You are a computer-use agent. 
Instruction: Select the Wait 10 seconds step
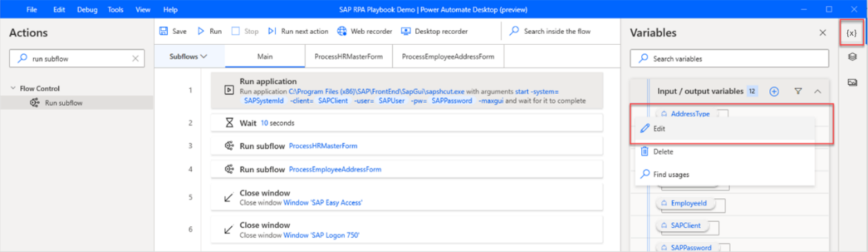[407, 123]
